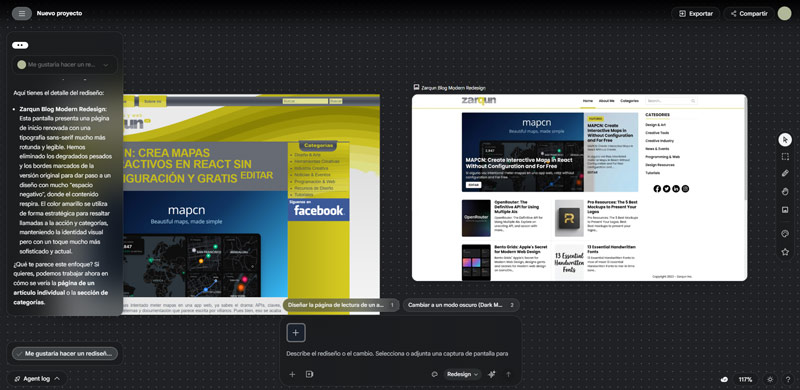The image size is (800, 390).
Task: Click About Me in redesigned blog nav
Action: point(607,101)
